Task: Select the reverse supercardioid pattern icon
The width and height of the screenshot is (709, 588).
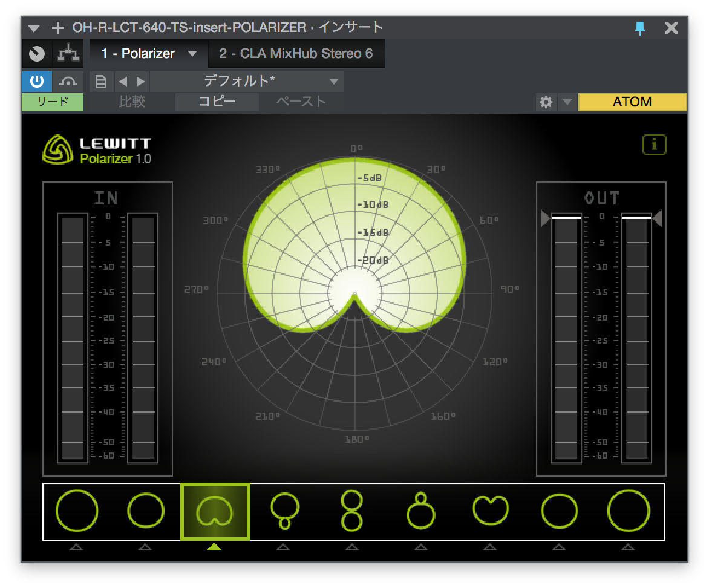Action: [x=420, y=511]
